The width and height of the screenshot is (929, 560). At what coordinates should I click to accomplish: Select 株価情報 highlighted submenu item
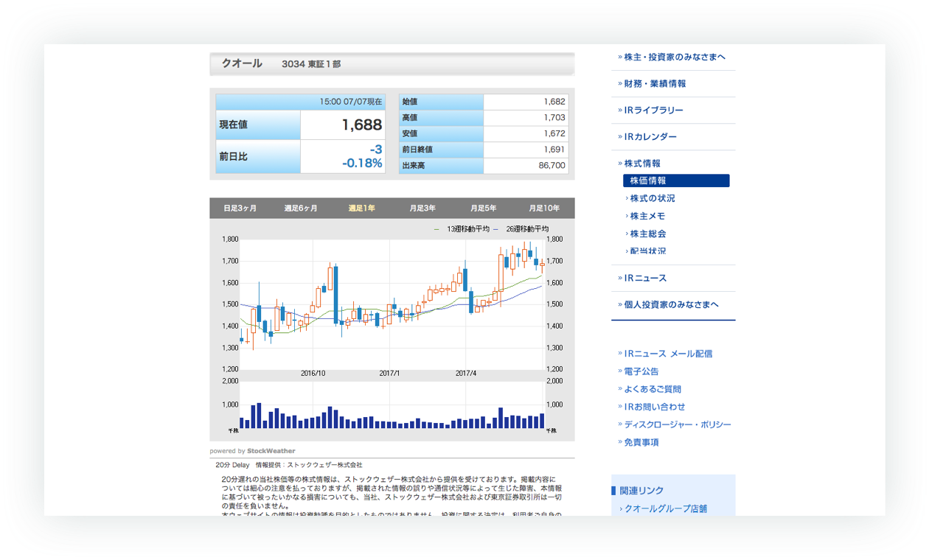pyautogui.click(x=676, y=181)
